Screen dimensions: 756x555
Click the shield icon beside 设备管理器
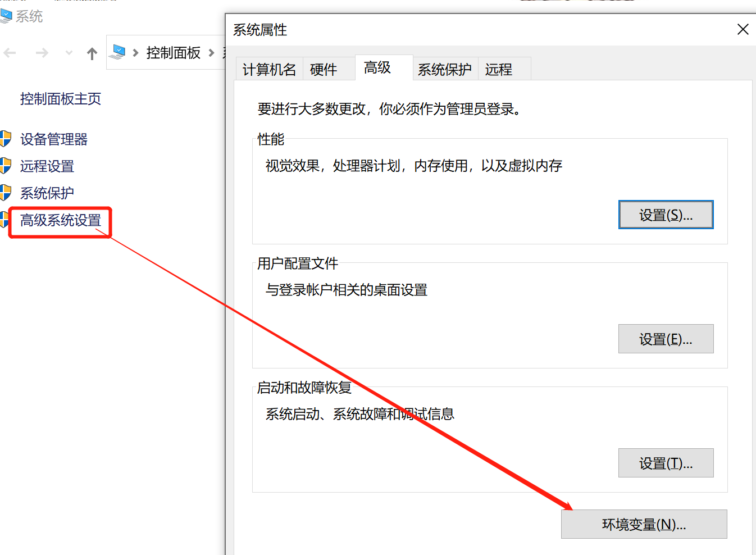coord(6,139)
